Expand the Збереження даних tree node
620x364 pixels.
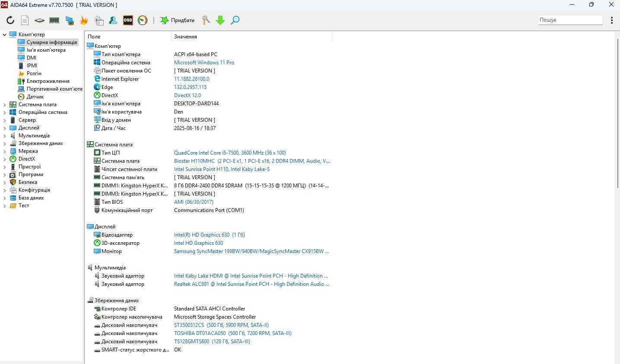(4, 143)
